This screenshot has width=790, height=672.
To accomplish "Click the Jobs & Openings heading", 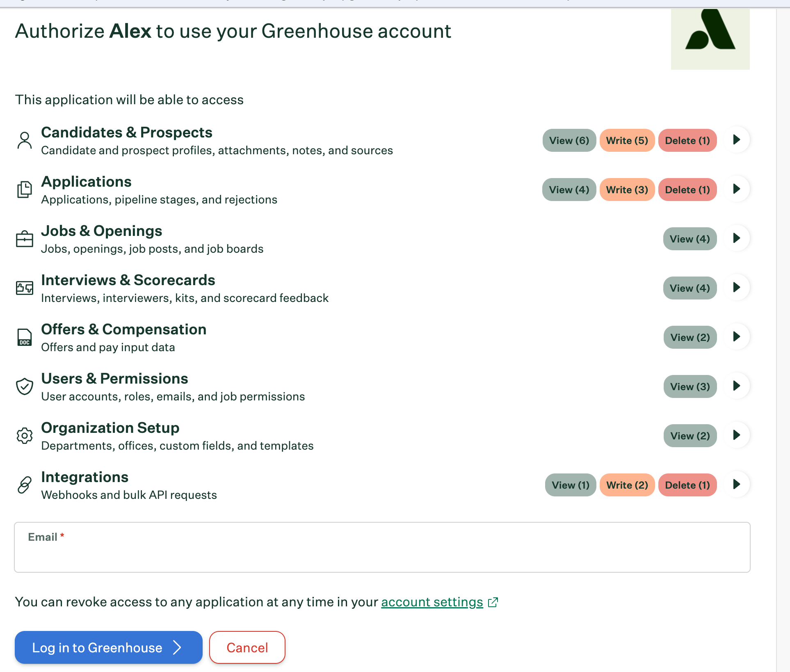I will (102, 231).
